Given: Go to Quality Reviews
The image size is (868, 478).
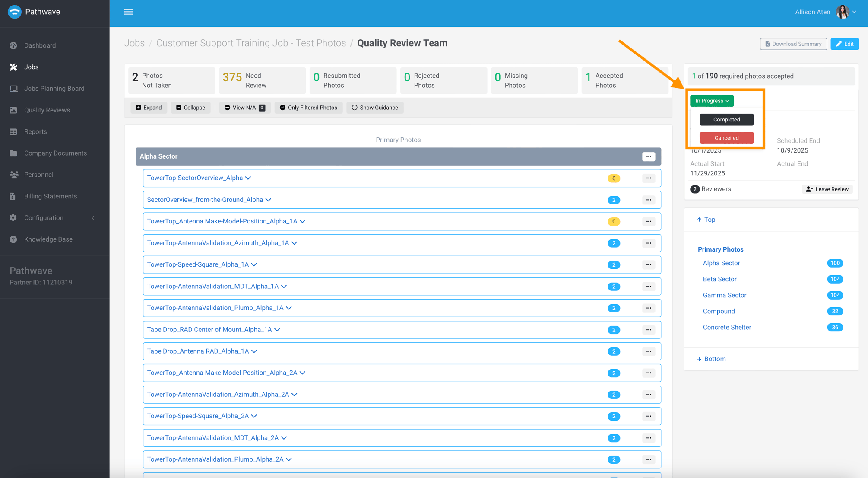Looking at the screenshot, I should click(x=47, y=110).
